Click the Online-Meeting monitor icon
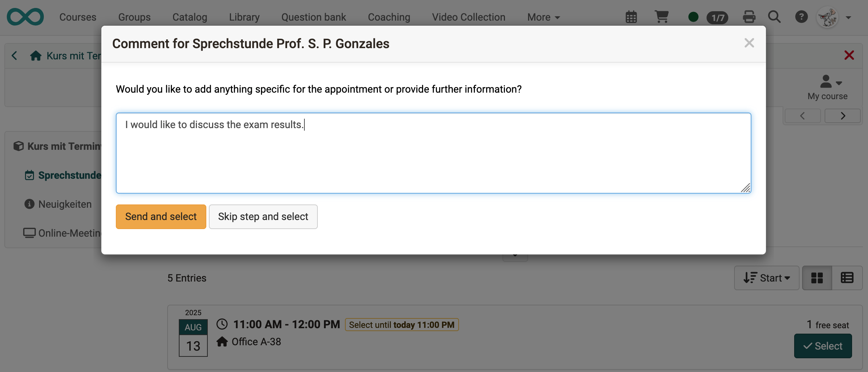868x372 pixels. 29,233
